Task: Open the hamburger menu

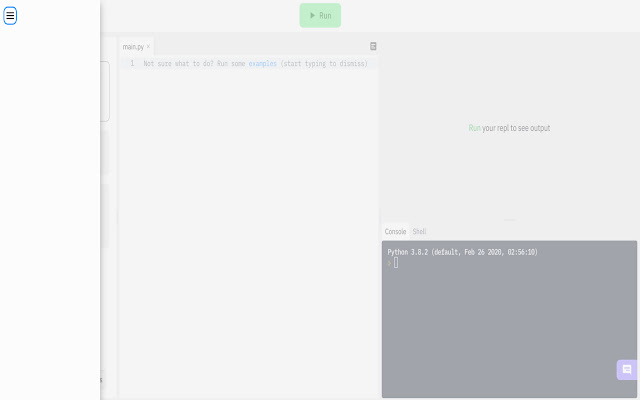Action: coord(10,16)
